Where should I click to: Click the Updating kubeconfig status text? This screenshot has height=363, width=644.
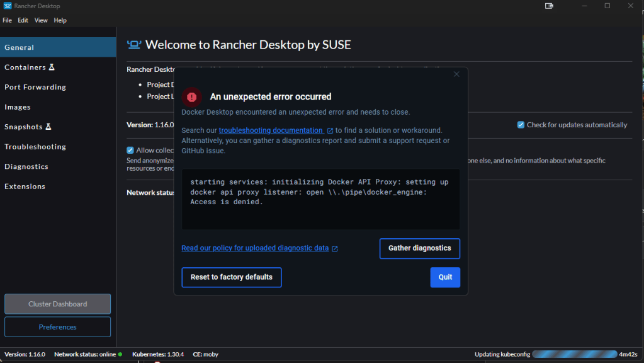[x=502, y=354]
